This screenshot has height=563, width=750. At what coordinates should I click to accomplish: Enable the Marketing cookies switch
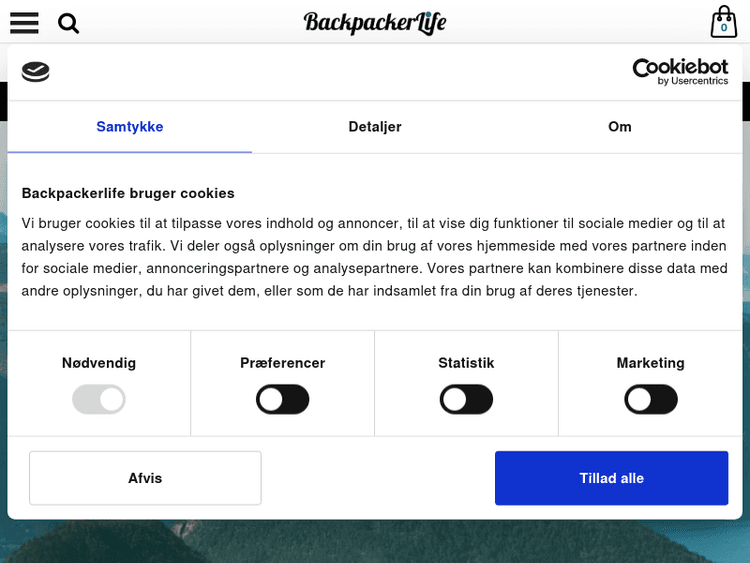click(651, 400)
